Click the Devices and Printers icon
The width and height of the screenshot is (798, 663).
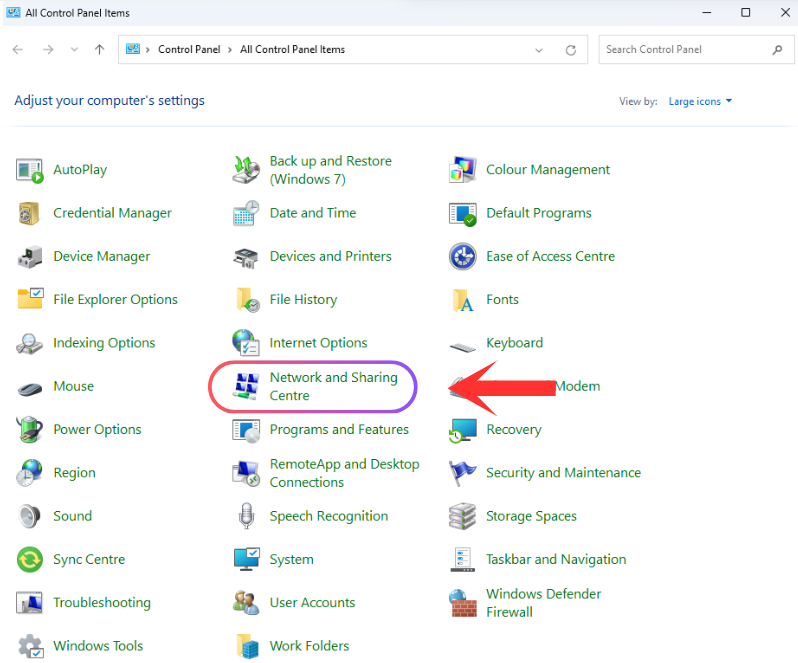click(246, 257)
